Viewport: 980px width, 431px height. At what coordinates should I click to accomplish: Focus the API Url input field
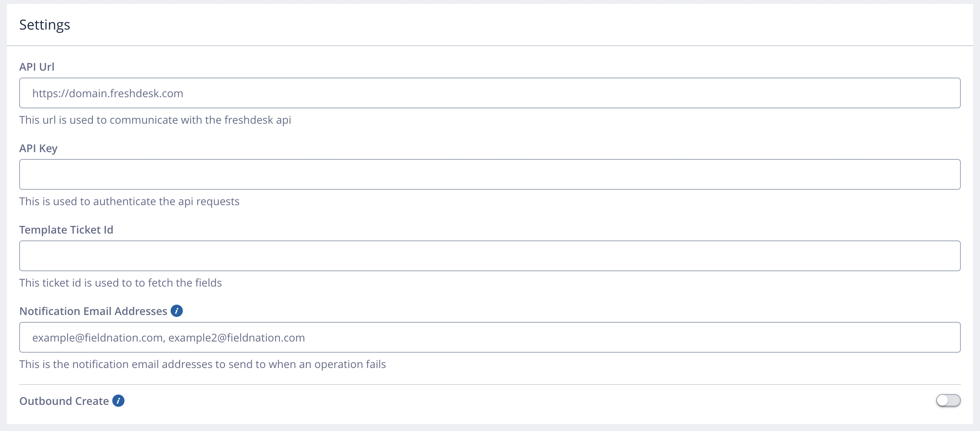pyautogui.click(x=490, y=93)
